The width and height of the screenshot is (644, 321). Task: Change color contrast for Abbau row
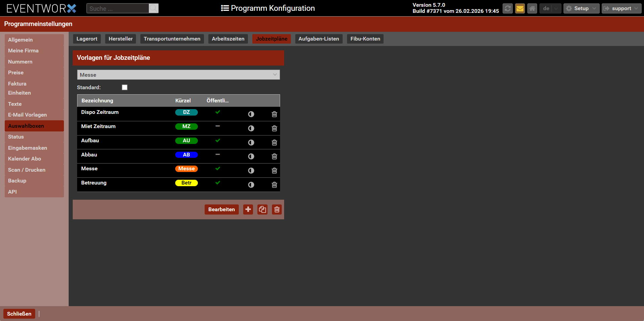(x=251, y=156)
